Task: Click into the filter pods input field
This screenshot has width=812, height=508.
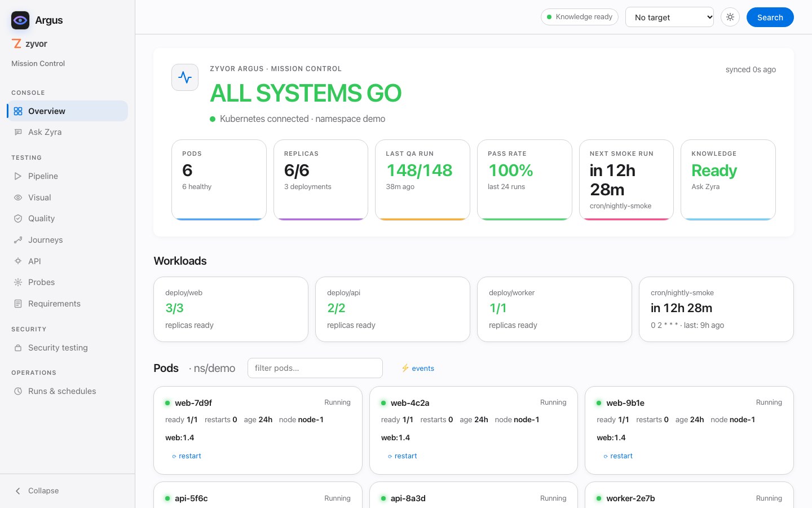Action: click(x=315, y=368)
